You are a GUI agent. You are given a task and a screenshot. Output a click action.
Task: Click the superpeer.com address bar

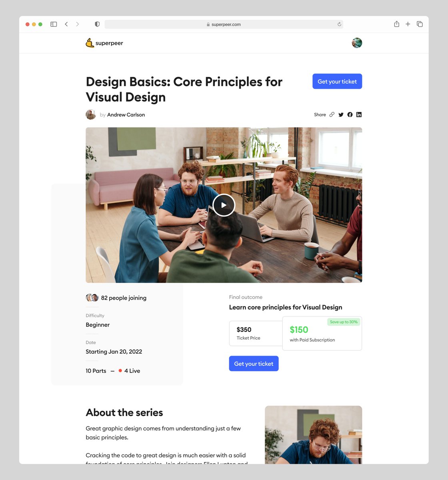click(x=224, y=24)
